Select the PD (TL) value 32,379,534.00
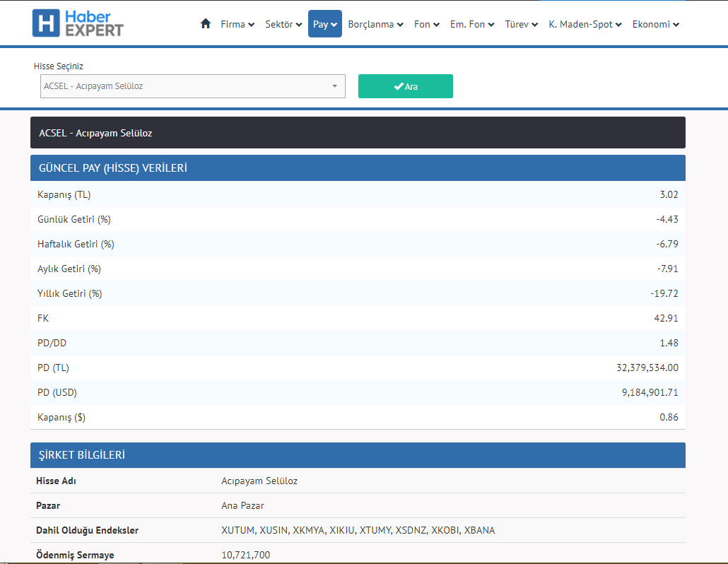The image size is (728, 564). (647, 368)
